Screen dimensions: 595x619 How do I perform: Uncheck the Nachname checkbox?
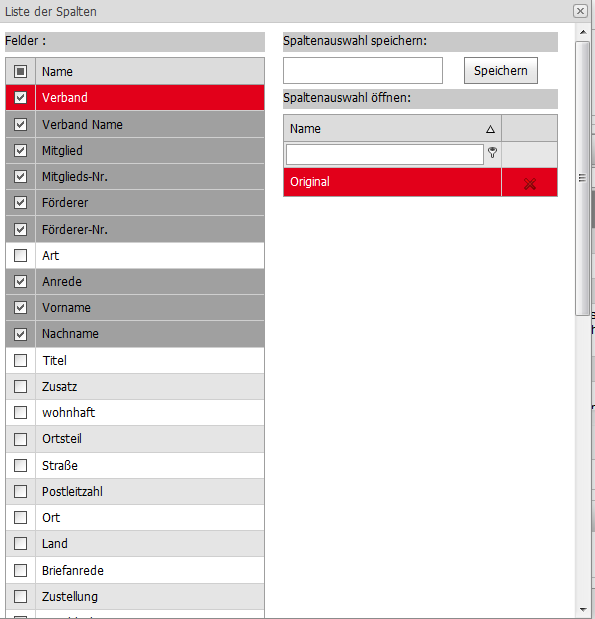coord(21,334)
